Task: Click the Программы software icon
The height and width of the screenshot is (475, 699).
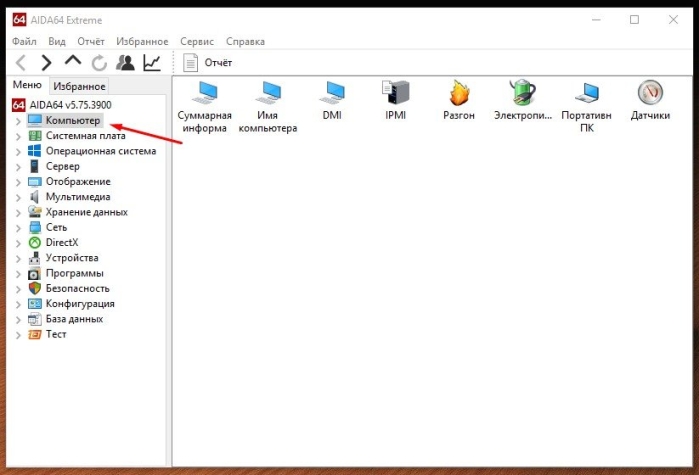Action: pos(34,273)
